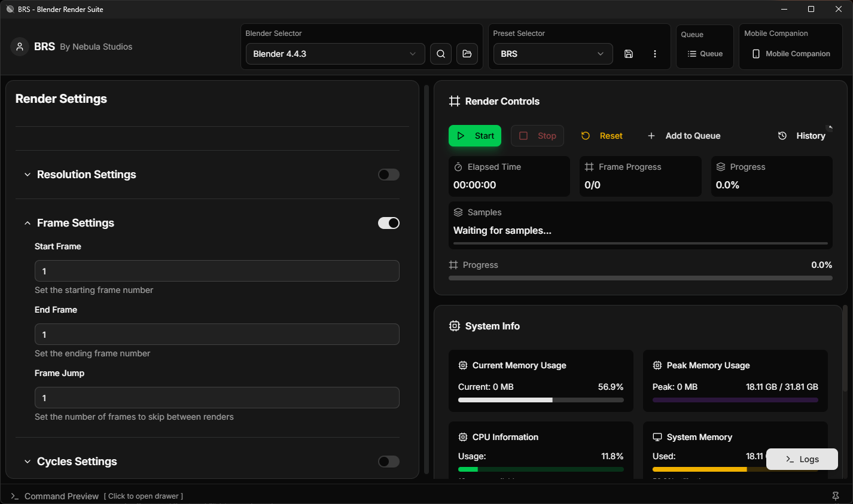Browse for Blender folder with folder icon
This screenshot has width=853, height=504.
coord(467,54)
